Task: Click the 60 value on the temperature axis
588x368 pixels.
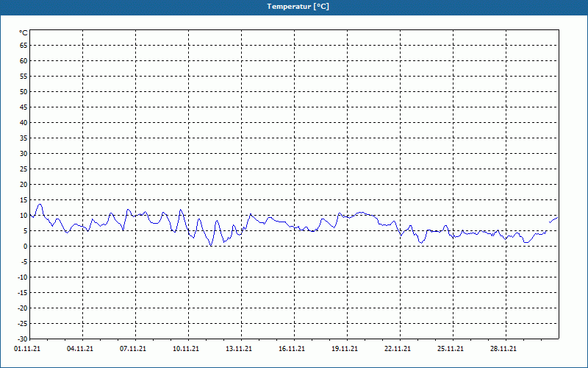Action: click(24, 61)
